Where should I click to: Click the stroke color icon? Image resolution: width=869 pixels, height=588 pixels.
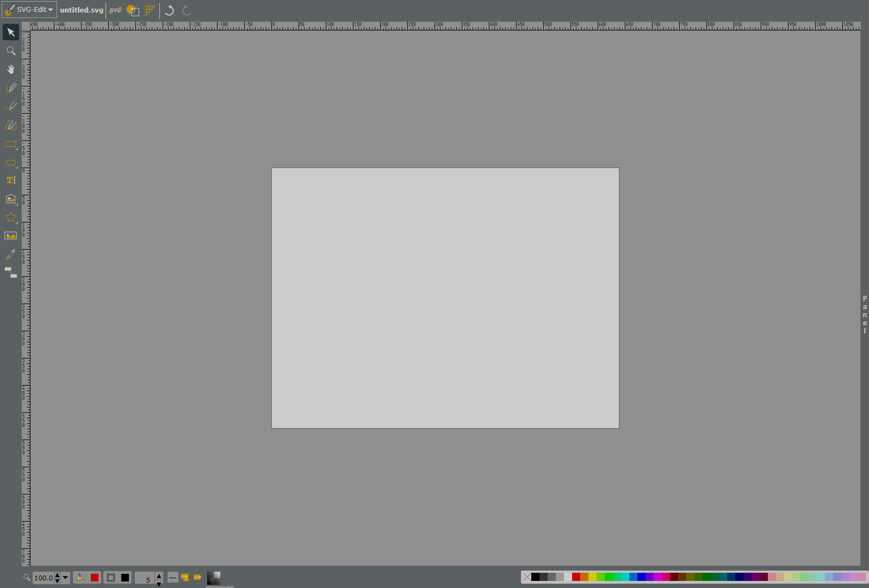(x=110, y=578)
